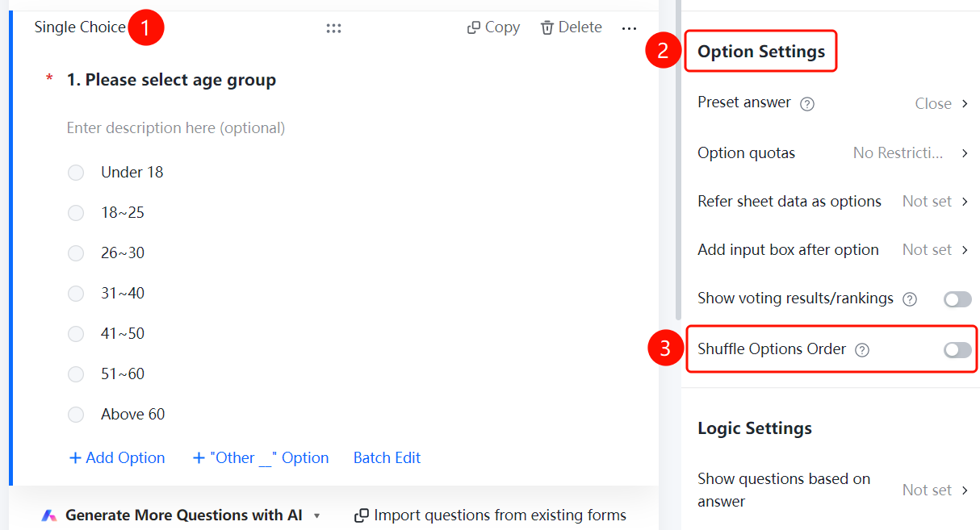Click the question description input field
Viewport: 980px width, 530px height.
coord(176,128)
